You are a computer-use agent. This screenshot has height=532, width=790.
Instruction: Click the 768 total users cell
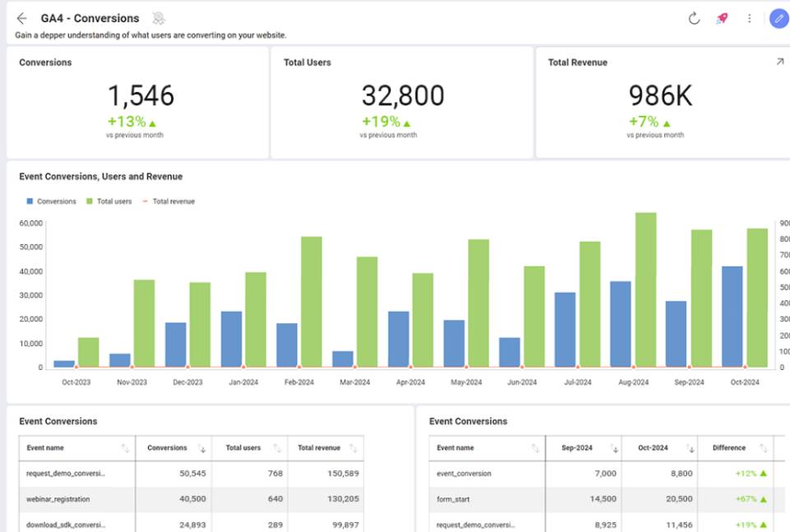coord(275,474)
